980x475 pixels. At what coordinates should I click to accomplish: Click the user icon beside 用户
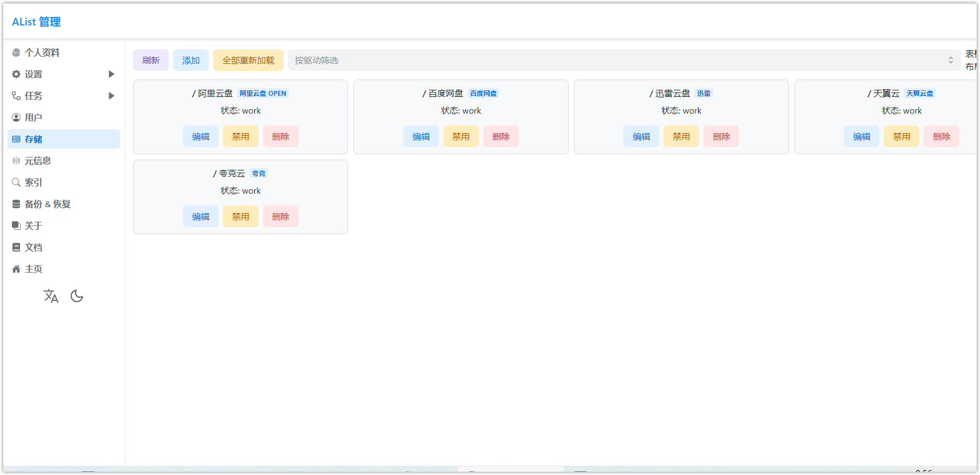[x=16, y=117]
